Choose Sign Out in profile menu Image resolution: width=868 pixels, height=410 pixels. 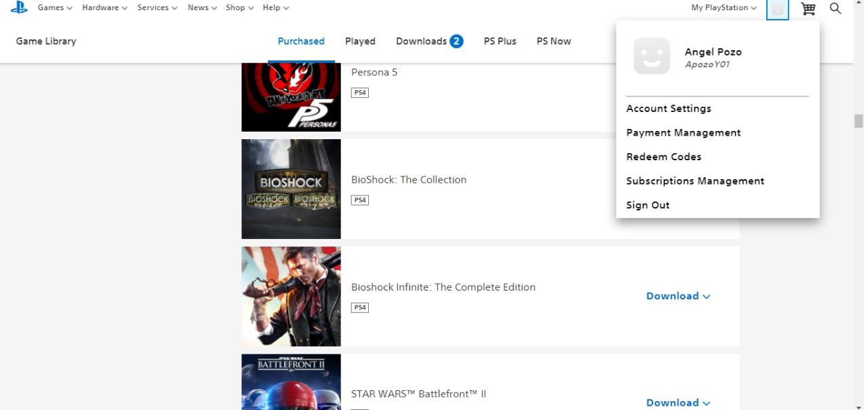[x=648, y=205]
